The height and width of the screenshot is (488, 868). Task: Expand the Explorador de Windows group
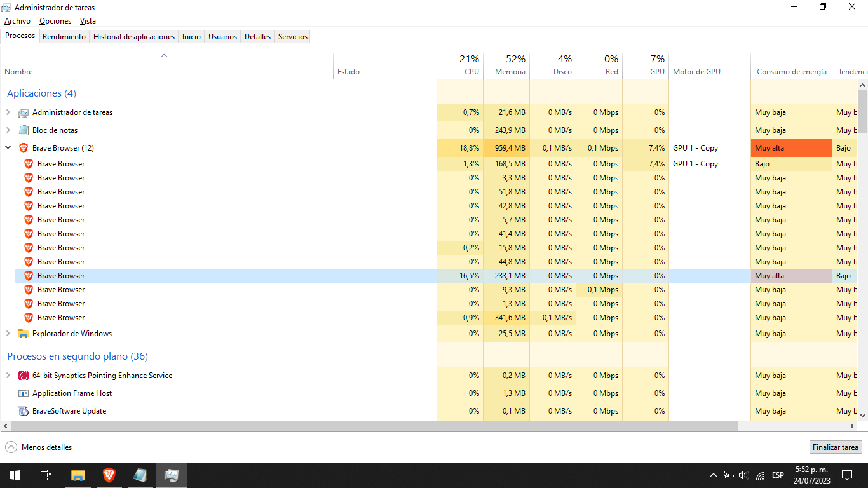coord(8,334)
